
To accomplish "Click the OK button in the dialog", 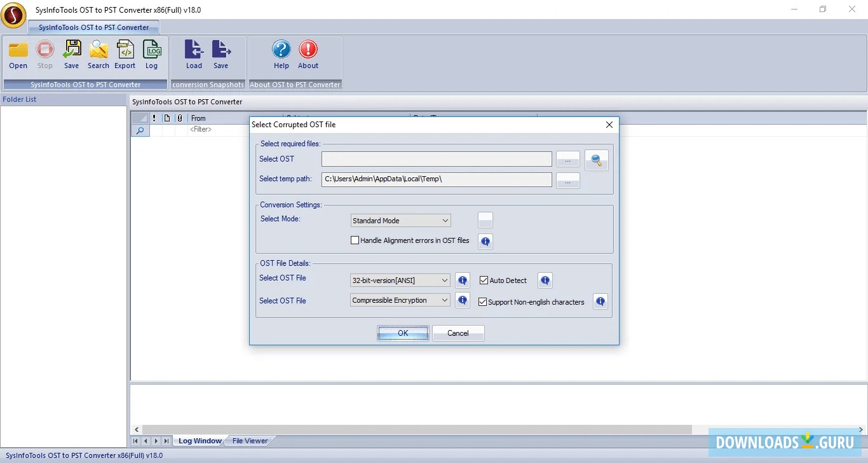I will point(403,333).
